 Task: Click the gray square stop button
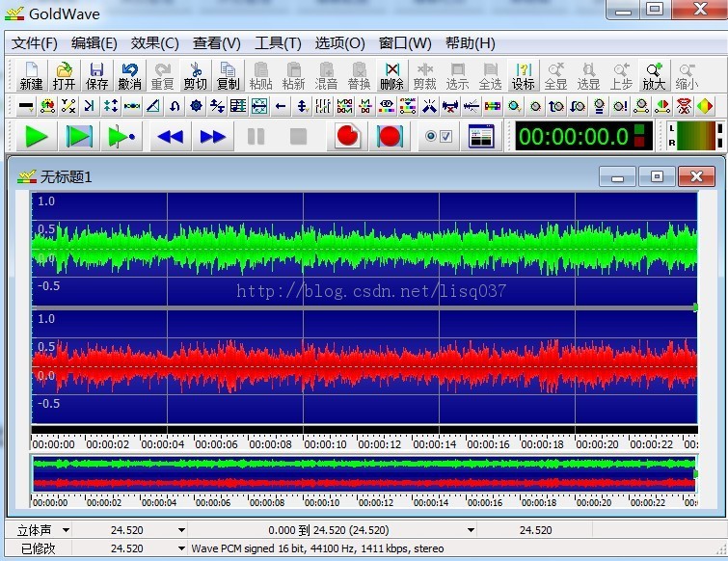[x=298, y=137]
